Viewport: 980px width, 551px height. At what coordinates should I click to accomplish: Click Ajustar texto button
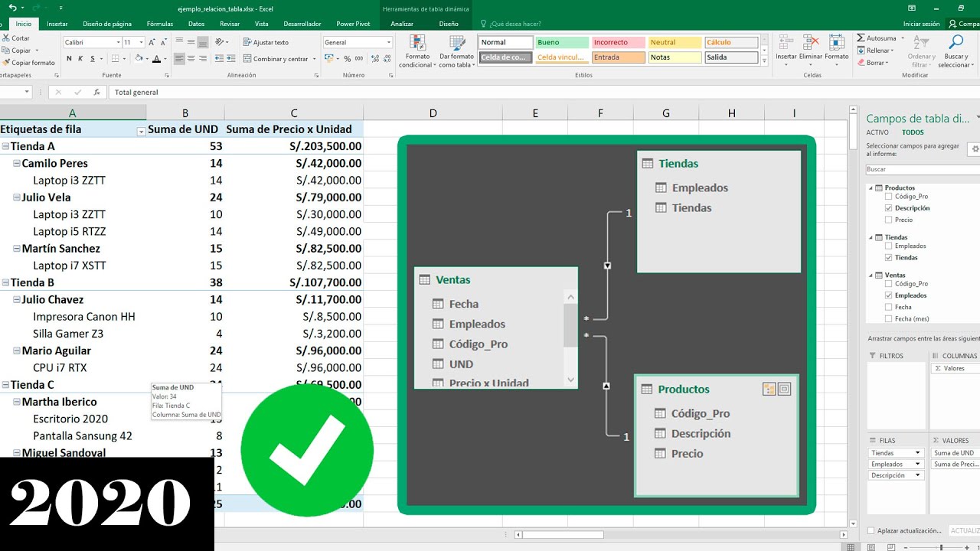[266, 42]
